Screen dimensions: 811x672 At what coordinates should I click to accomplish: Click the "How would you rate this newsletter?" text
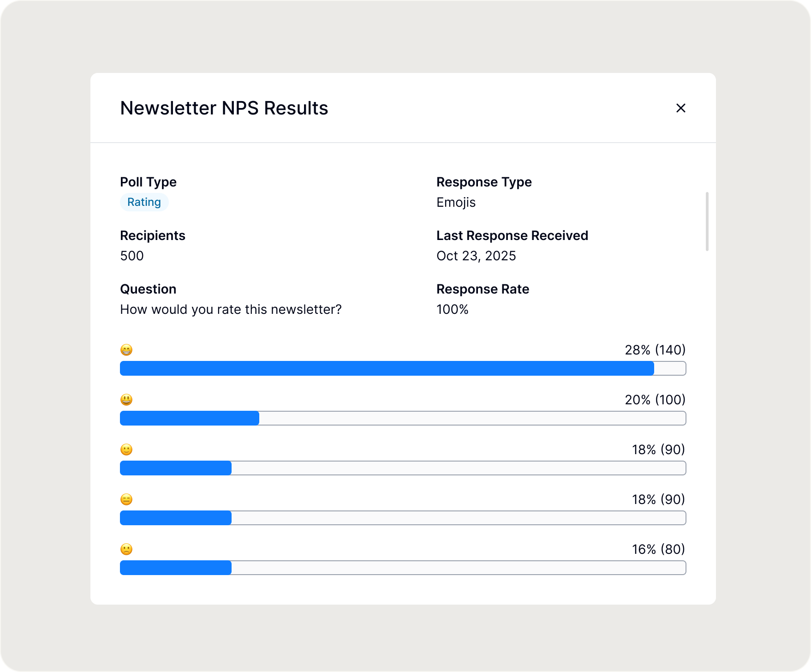click(x=231, y=309)
